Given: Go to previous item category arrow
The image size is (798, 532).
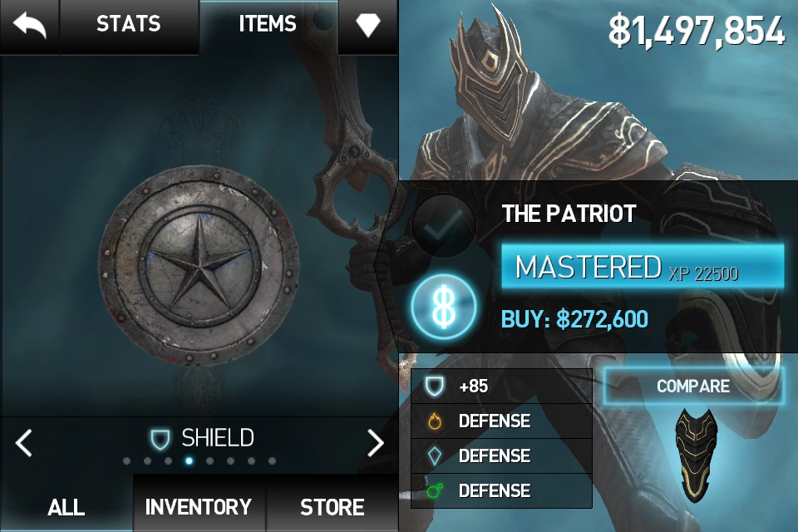Looking at the screenshot, I should [23, 442].
